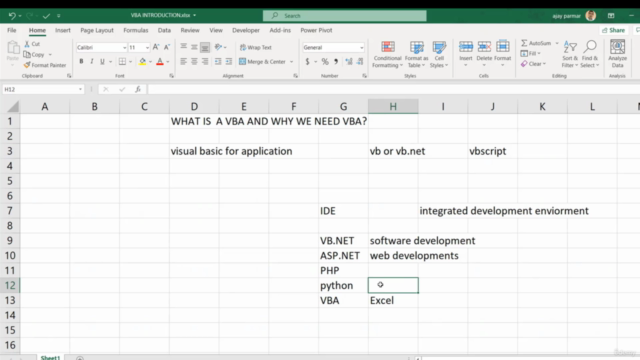This screenshot has width=640, height=360.
Task: Open the Clear dropdown
Action: [533, 64]
